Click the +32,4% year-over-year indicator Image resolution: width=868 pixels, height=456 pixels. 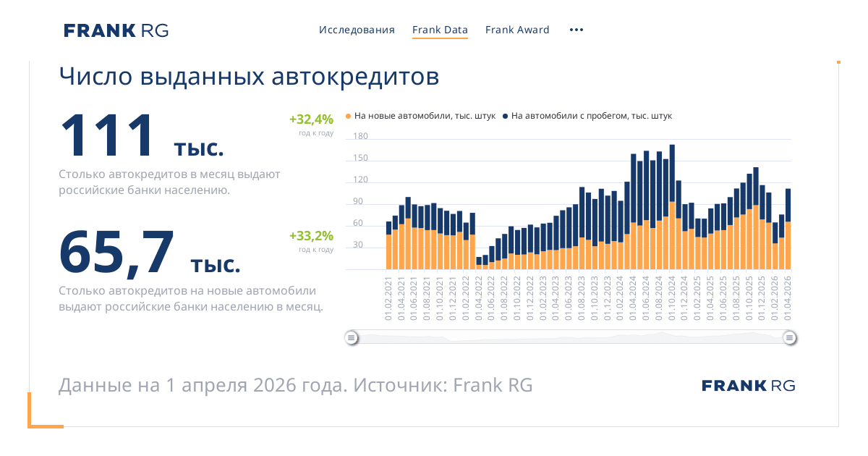[311, 119]
